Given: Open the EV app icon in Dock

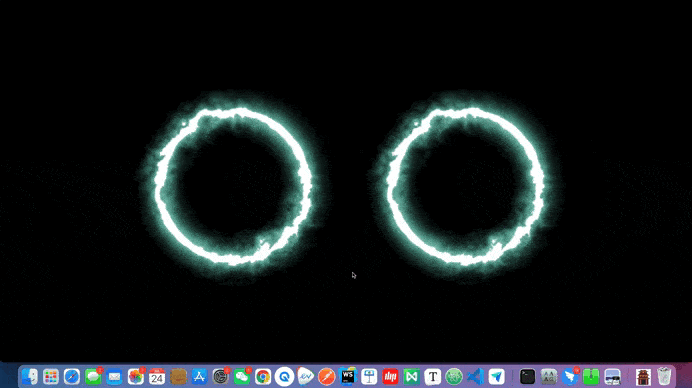Looking at the screenshot, I should pos(305,377).
